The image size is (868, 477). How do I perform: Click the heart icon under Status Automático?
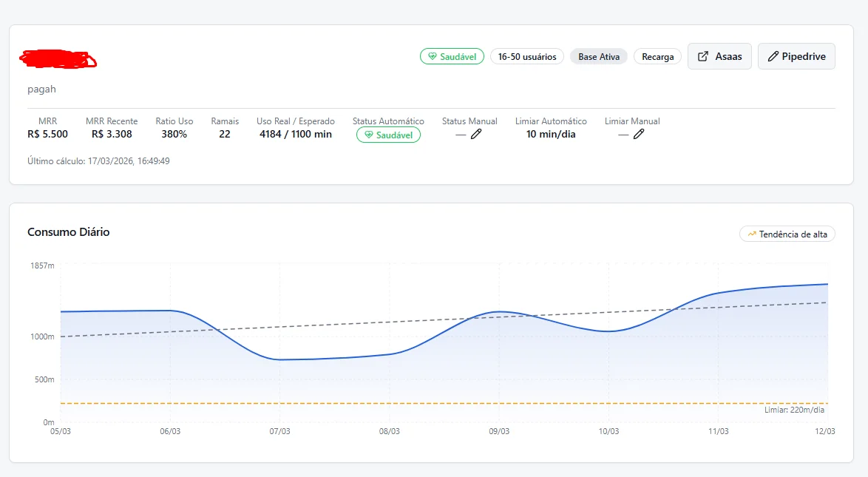(369, 135)
